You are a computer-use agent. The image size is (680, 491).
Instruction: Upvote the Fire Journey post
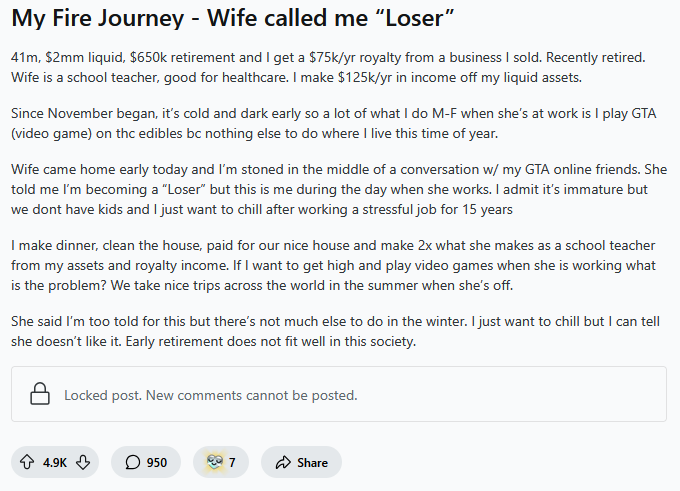(x=27, y=462)
